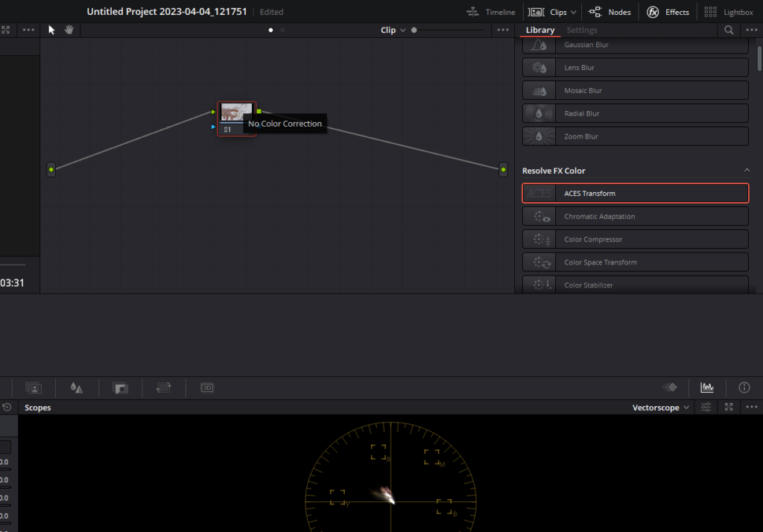Open the Blur palette

[x=77, y=388]
